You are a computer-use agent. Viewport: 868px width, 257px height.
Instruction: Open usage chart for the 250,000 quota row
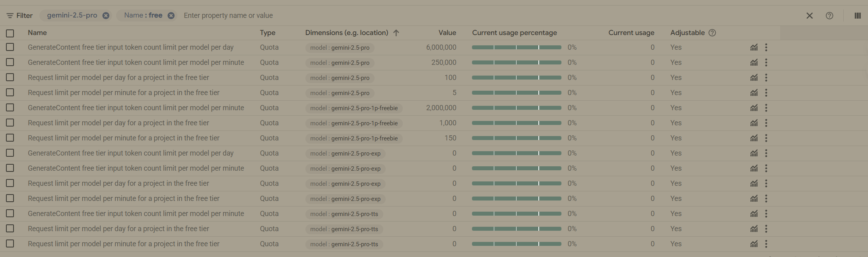pos(754,62)
